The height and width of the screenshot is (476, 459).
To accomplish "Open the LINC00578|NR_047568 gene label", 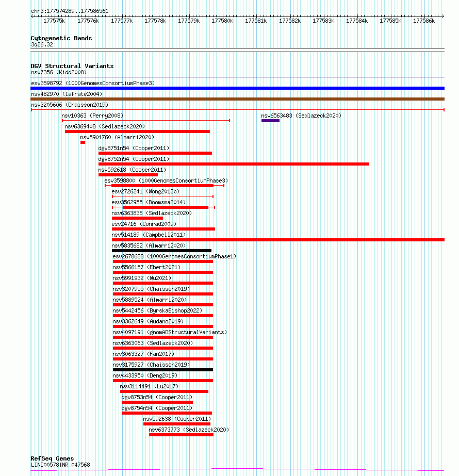I will (x=60, y=465).
